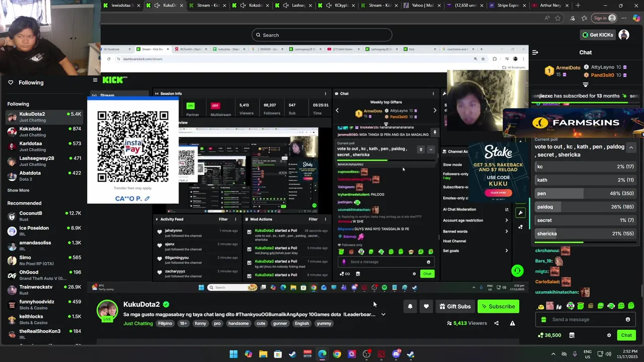
Task: Collapse the current poll with chevron
Action: point(631,147)
